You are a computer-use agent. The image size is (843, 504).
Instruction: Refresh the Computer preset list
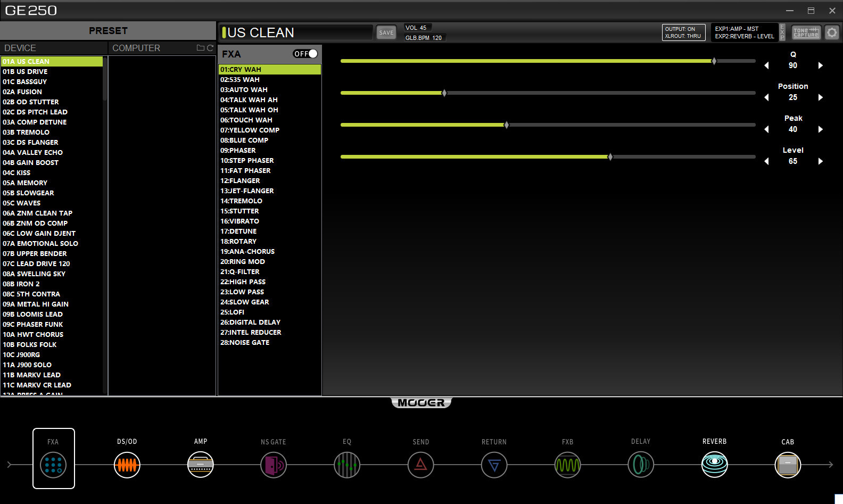pos(210,48)
